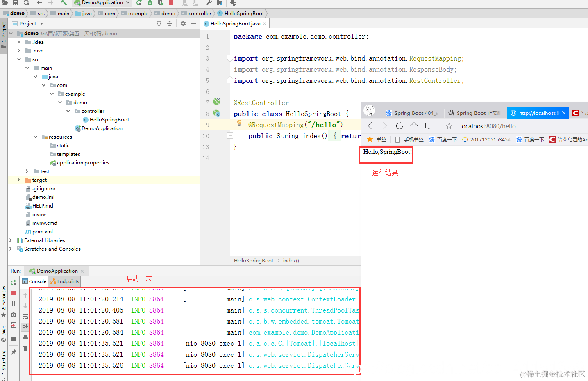Select application.properties in the tree
This screenshot has height=381, width=588.
point(83,162)
